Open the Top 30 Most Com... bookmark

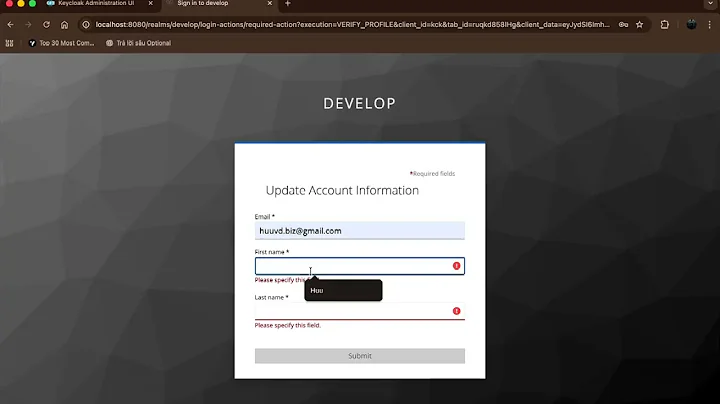62,43
